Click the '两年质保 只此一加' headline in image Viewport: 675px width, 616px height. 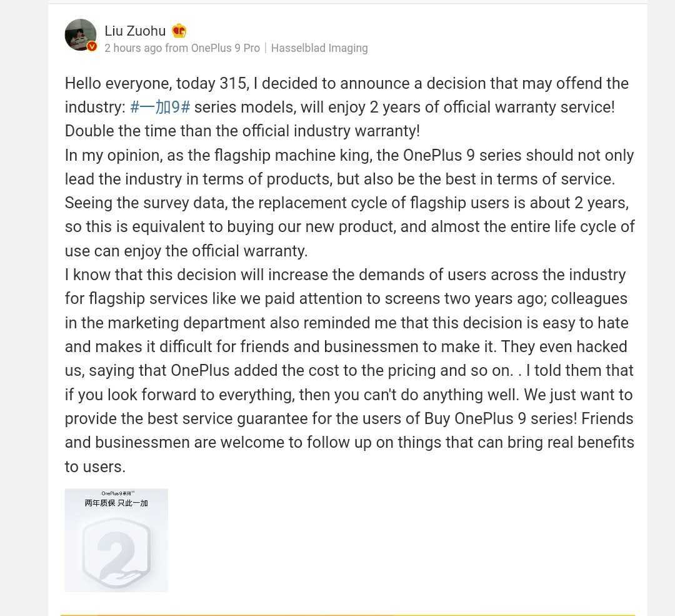116,503
